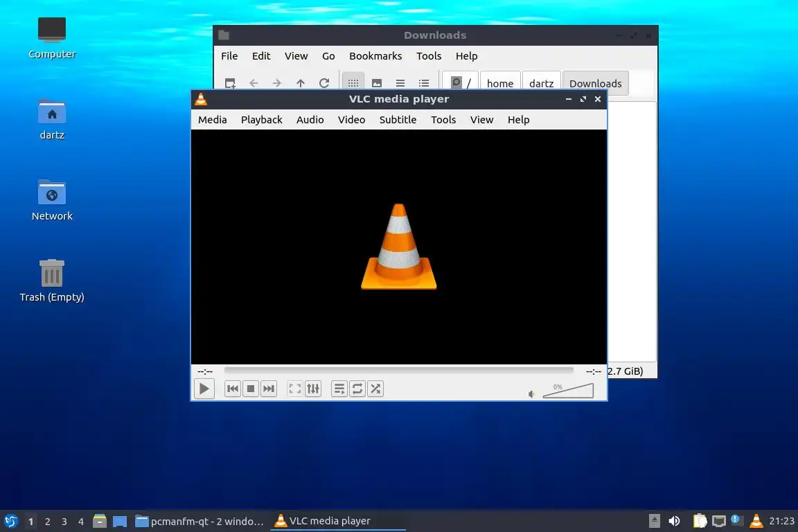Click Downloads path segment button
Image resolution: width=798 pixels, height=532 pixels.
596,83
